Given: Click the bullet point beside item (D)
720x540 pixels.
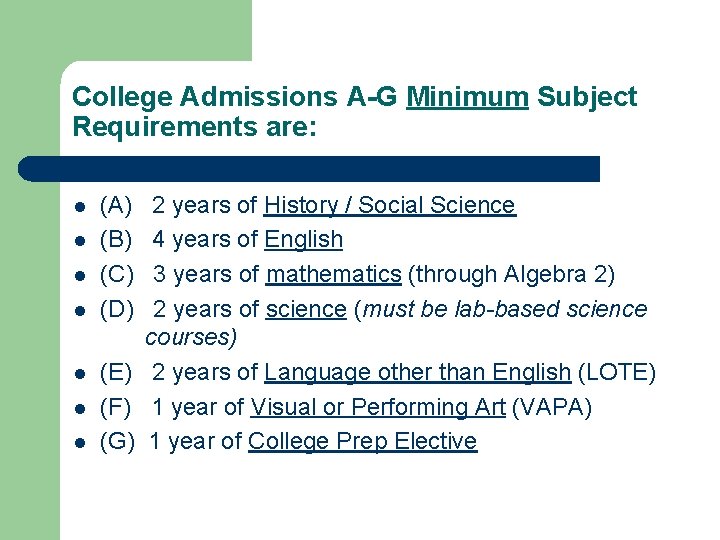Looking at the screenshot, I should coord(80,311).
